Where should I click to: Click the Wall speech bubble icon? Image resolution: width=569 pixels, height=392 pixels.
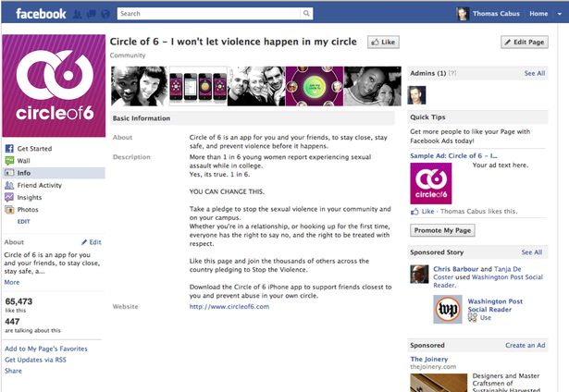[9, 160]
